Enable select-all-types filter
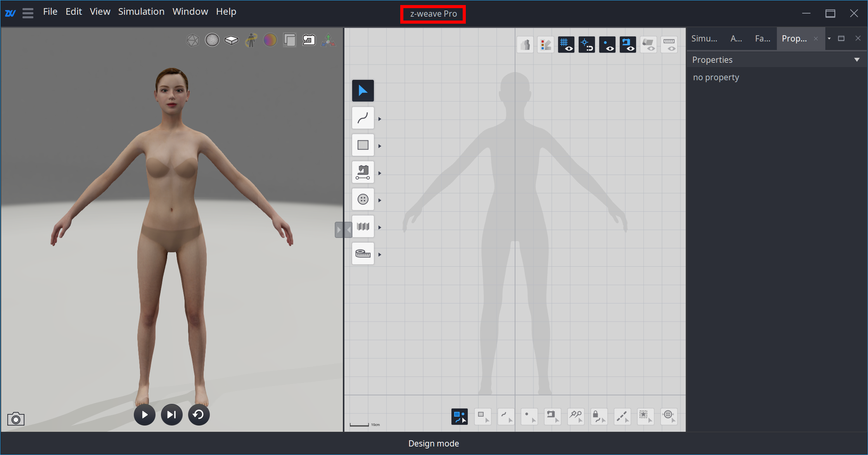This screenshot has width=868, height=455. click(x=460, y=417)
